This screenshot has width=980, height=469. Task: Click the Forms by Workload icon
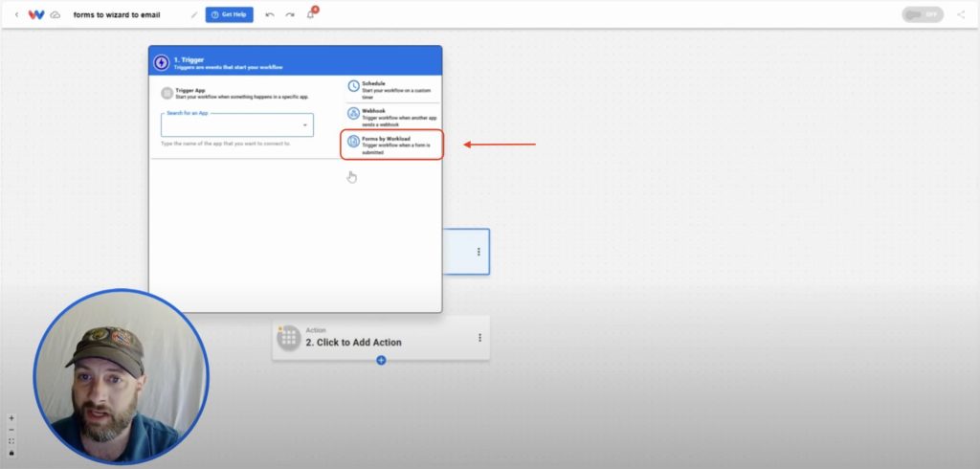pos(354,142)
